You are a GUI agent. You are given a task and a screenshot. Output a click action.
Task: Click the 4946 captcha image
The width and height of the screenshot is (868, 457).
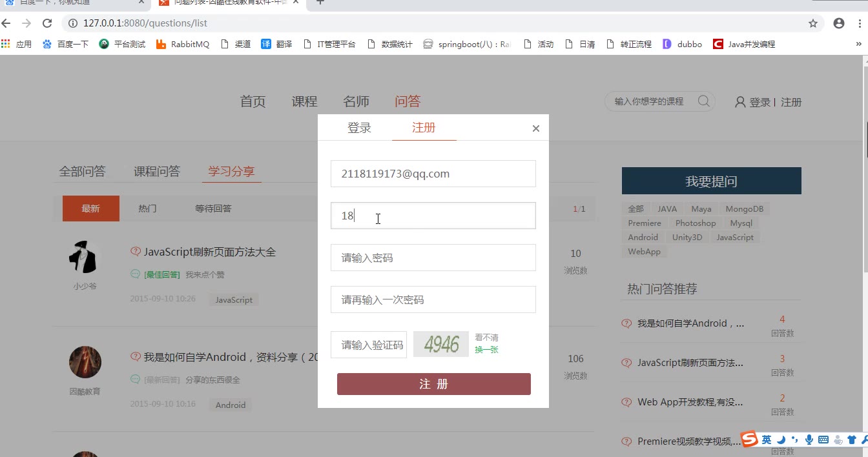pos(441,344)
